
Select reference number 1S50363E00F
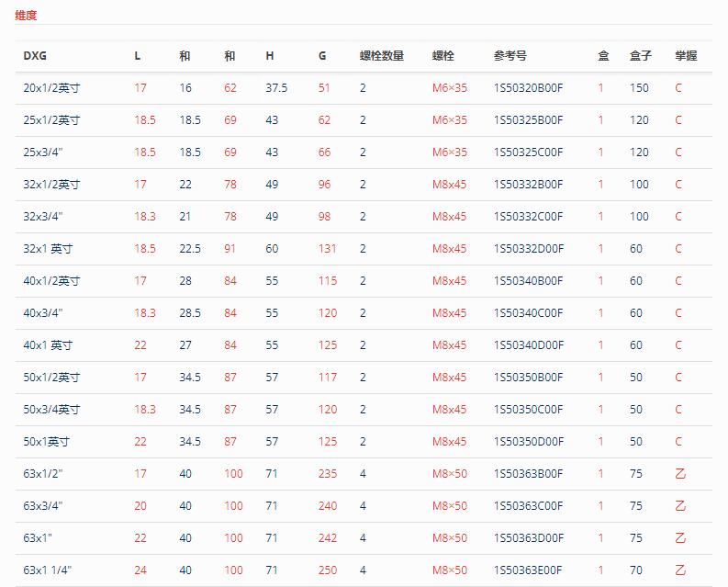(x=528, y=570)
